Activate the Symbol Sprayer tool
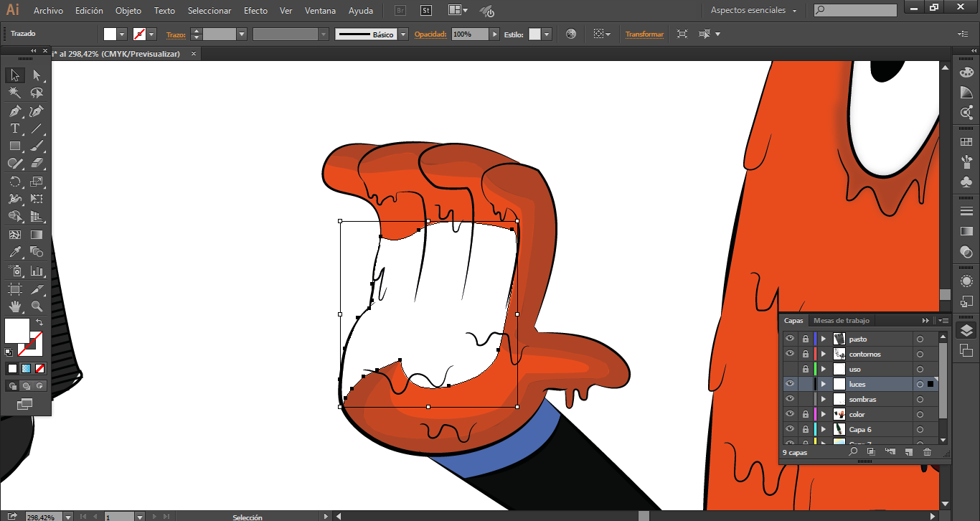980x521 pixels. [14, 271]
